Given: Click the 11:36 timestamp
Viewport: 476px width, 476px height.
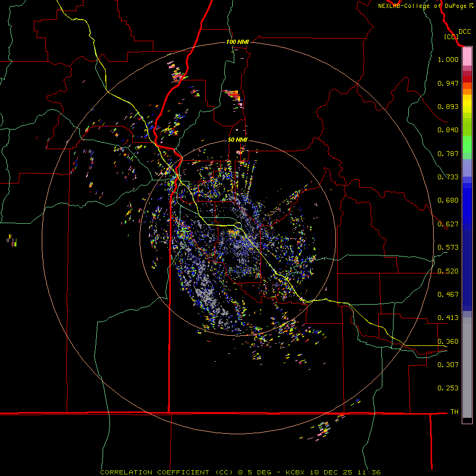Looking at the screenshot, I should 369,472.
